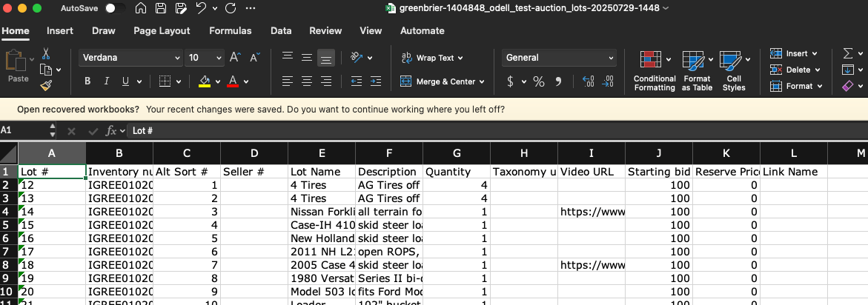
Task: Copy selection with the copy icon
Action: click(46, 70)
